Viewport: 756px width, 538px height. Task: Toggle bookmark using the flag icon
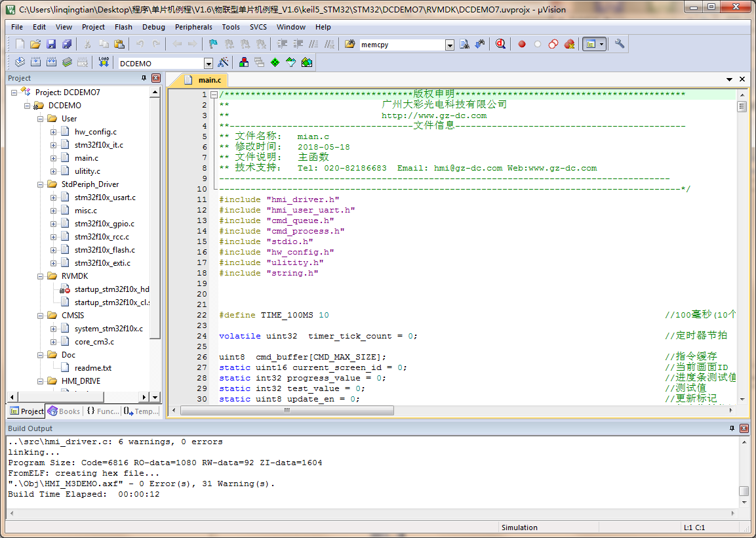(213, 45)
